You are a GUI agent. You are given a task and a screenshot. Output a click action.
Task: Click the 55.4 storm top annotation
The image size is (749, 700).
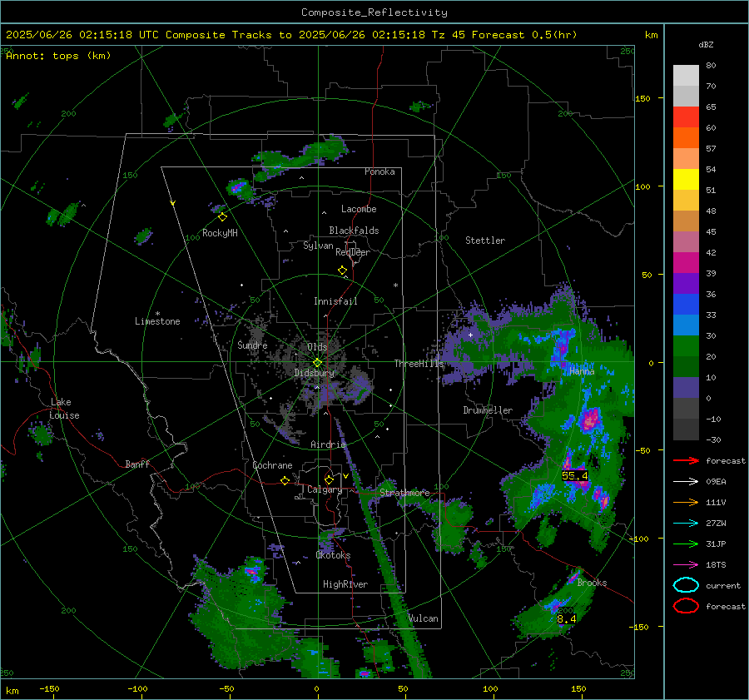tap(574, 475)
